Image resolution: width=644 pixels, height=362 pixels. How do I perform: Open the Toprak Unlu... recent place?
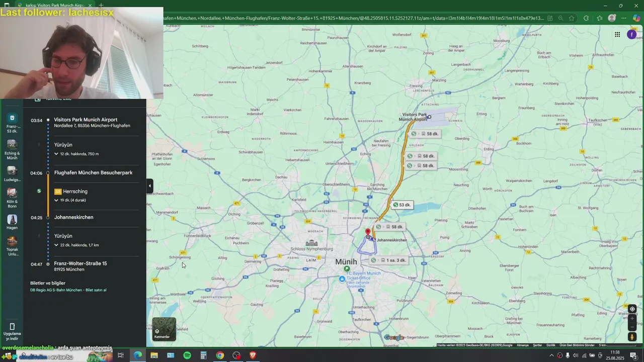pos(12,246)
